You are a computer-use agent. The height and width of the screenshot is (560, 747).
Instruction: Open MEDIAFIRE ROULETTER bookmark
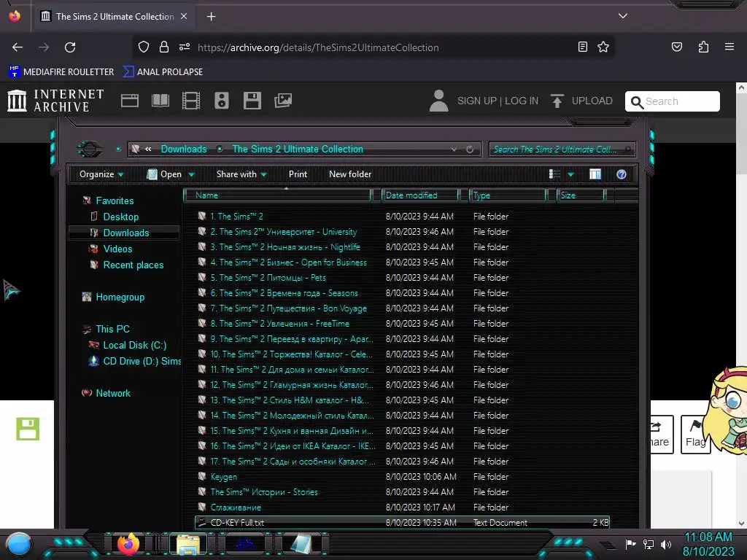coord(61,72)
